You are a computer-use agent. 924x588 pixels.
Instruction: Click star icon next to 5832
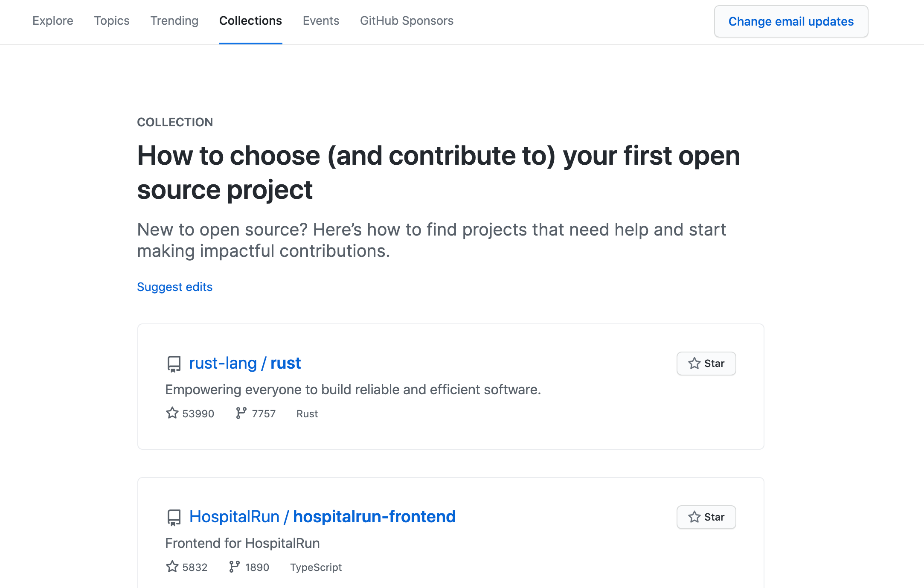click(172, 567)
